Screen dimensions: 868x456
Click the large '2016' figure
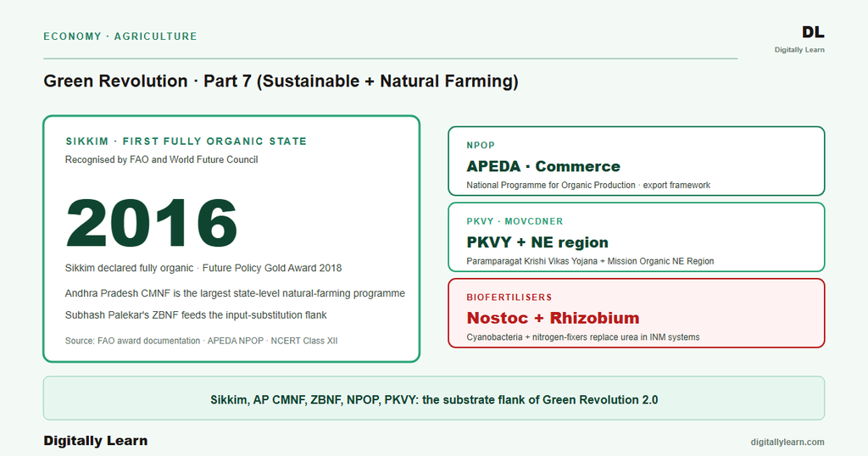coord(152,223)
